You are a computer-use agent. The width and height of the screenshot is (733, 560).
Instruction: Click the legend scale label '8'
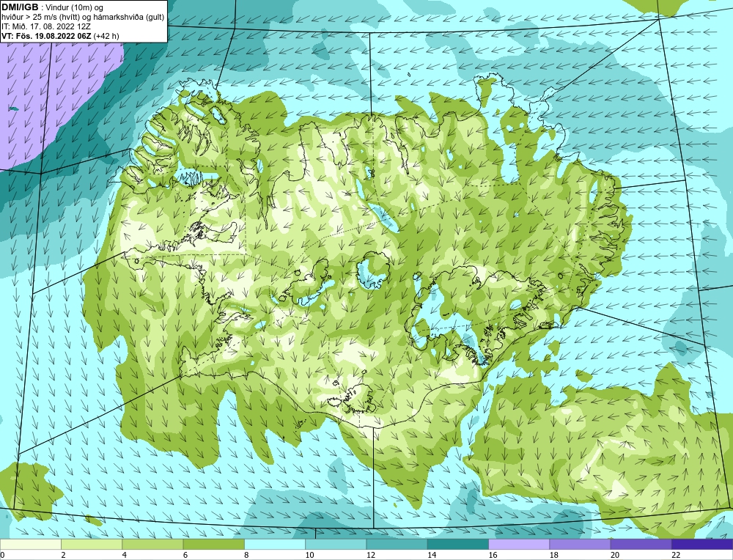(246, 555)
